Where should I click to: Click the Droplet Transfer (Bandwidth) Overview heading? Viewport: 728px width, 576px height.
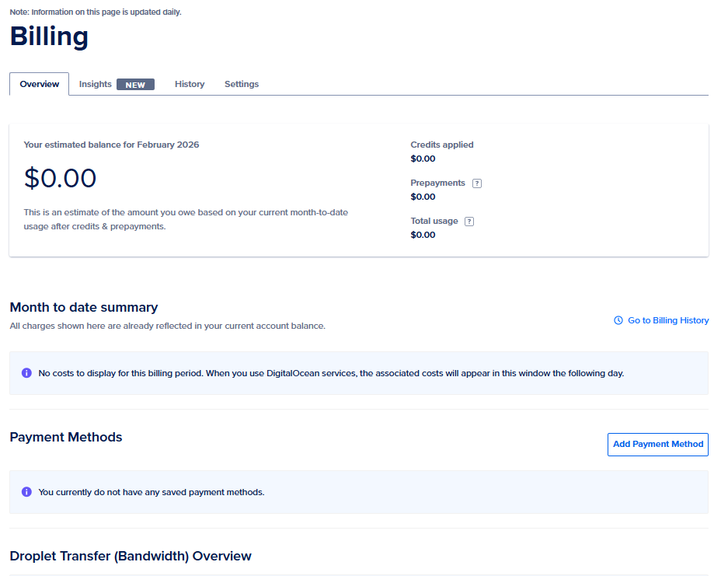click(131, 556)
